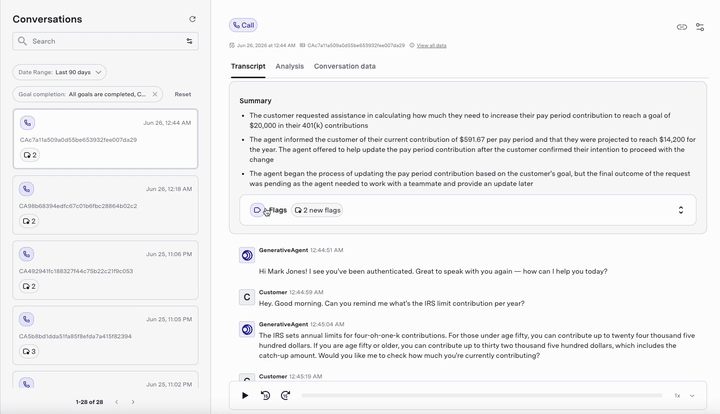This screenshot has width=720, height=414.
Task: Click message 'Can you remind me what's the IRS limit'
Action: pos(392,303)
